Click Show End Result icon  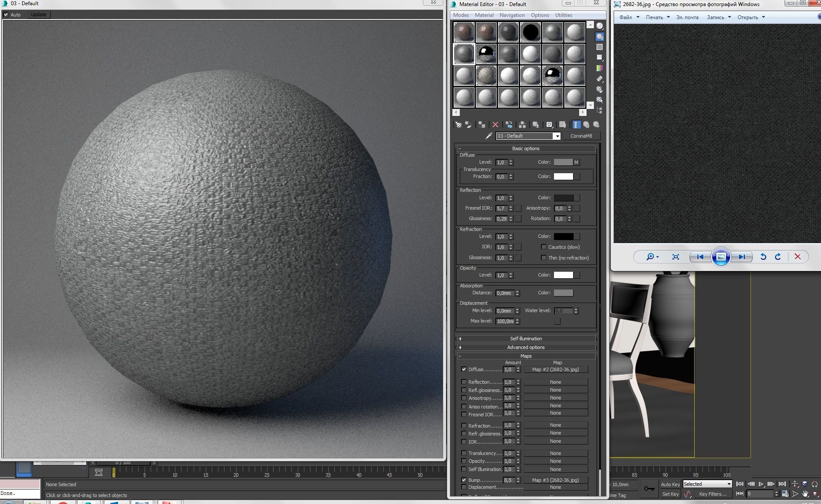[576, 125]
